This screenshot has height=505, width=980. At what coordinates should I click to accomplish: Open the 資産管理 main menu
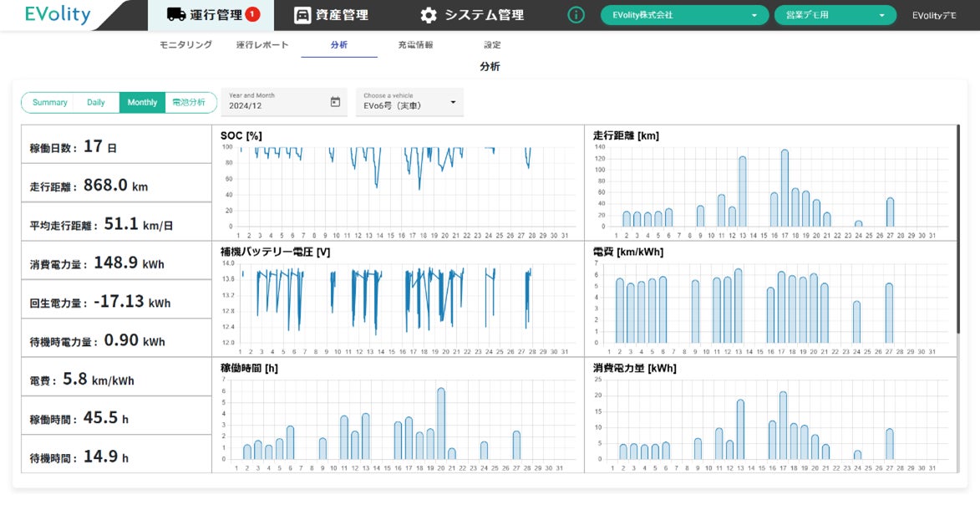[331, 15]
